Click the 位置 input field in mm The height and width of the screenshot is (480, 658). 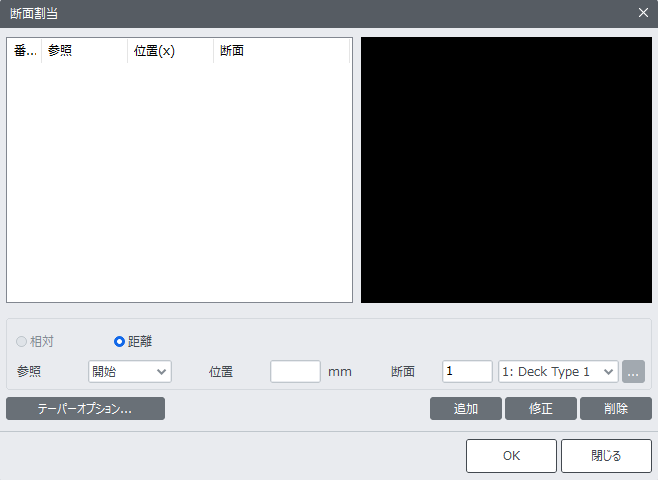[295, 372]
